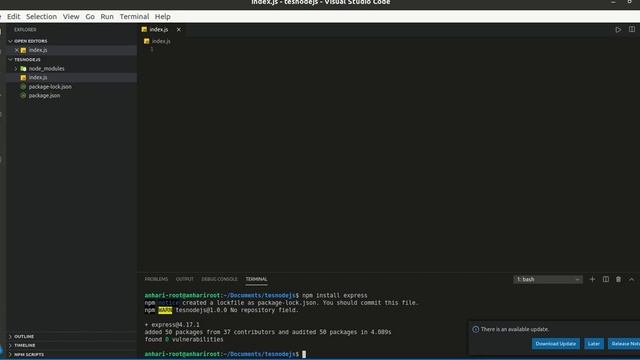Kill terminal with trash icon
Image resolution: width=640 pixels, height=360 pixels.
click(x=618, y=280)
